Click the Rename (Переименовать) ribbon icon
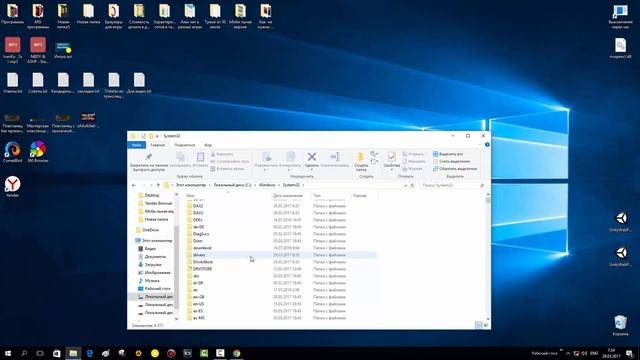Image resolution: width=640 pixels, height=360 pixels. click(x=335, y=157)
